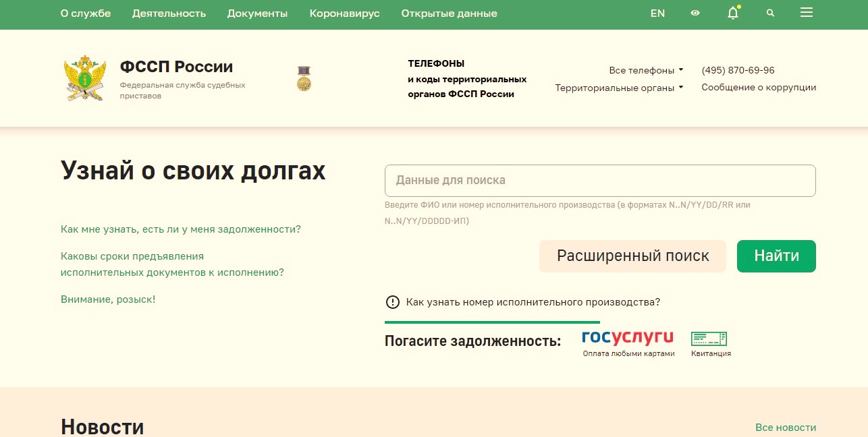Viewport: 868px width, 437px height.
Task: Pay debt via Госуслуги logo
Action: 627,337
